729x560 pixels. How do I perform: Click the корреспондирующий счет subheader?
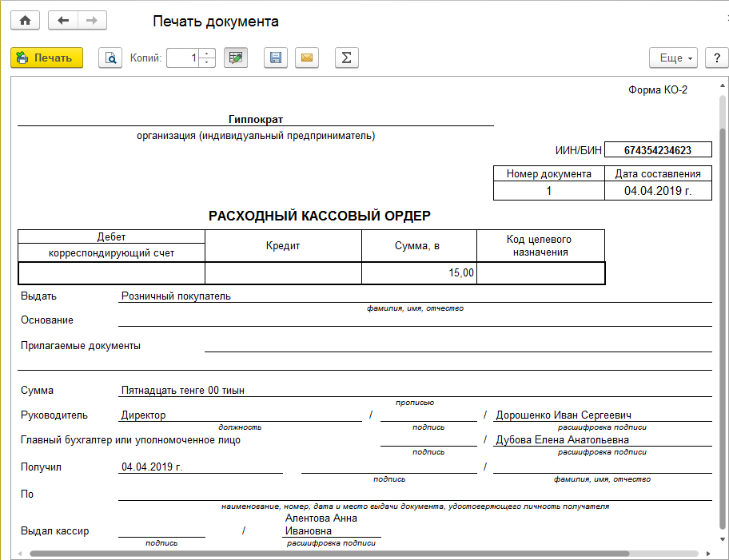coord(112,252)
